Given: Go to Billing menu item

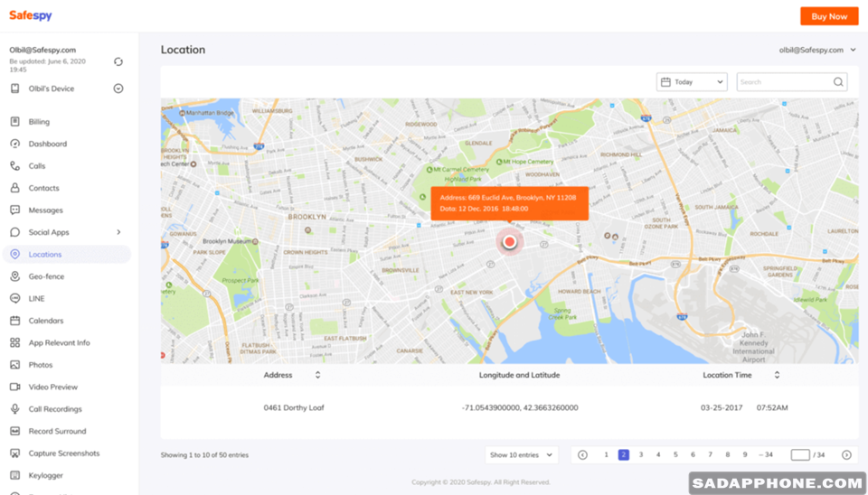Looking at the screenshot, I should tap(39, 122).
